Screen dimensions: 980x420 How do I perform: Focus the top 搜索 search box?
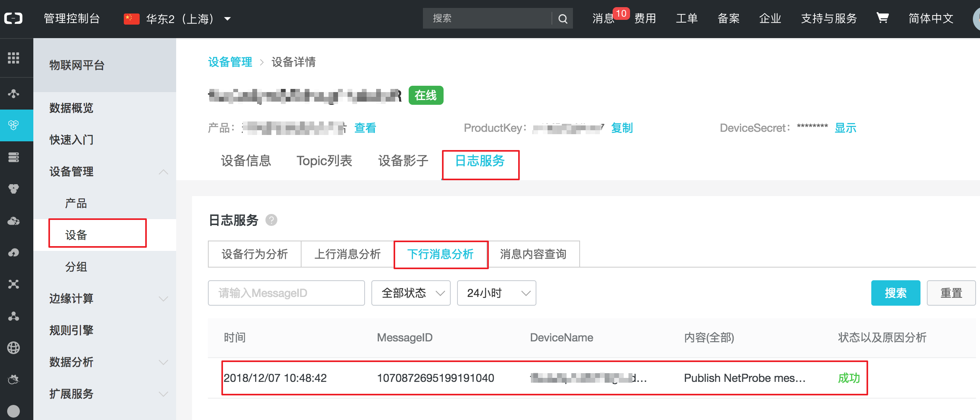coord(488,18)
